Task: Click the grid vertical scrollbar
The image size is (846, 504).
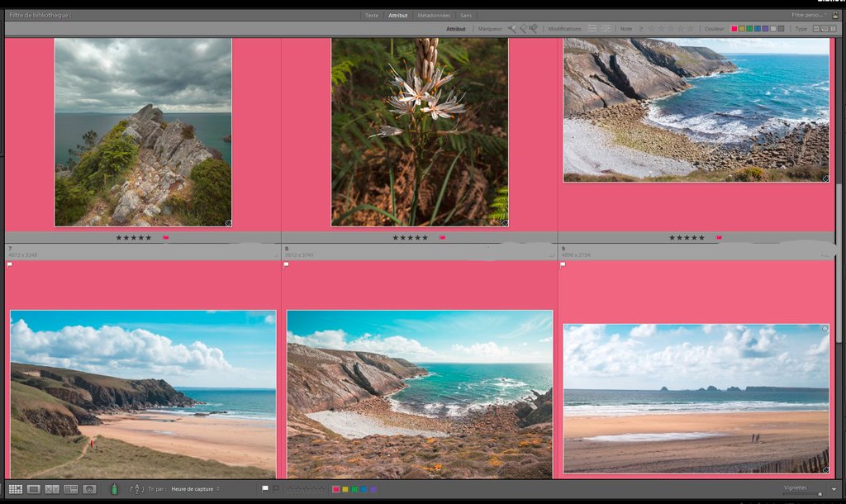Action: tap(839, 263)
